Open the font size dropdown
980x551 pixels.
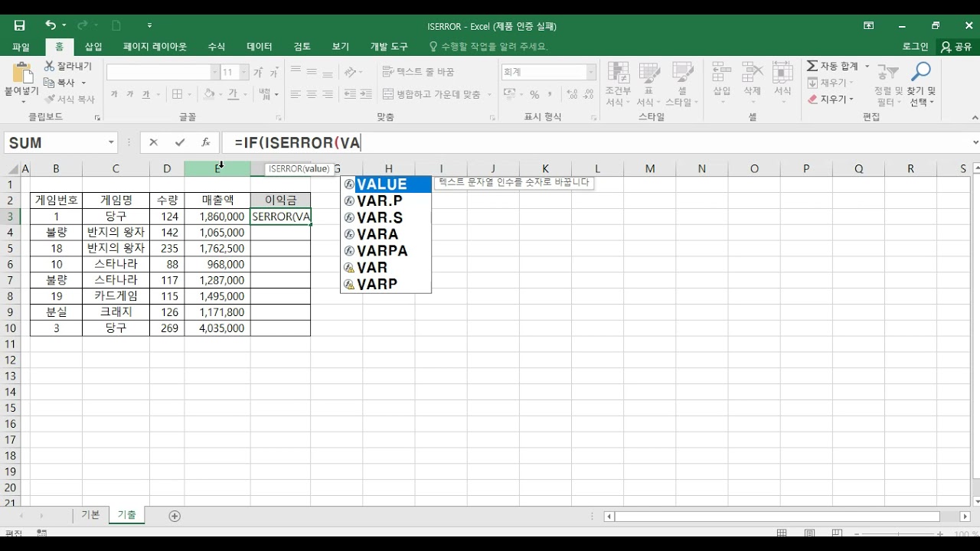click(x=244, y=72)
